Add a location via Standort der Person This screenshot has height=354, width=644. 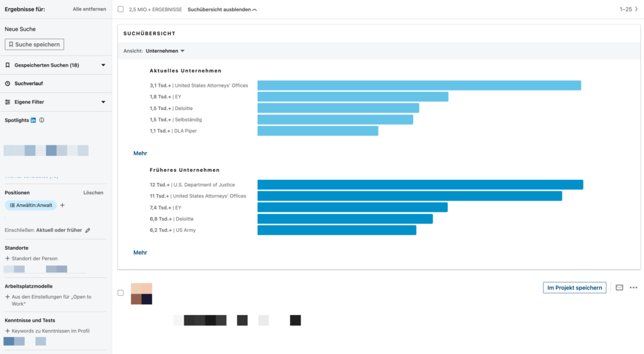34,258
